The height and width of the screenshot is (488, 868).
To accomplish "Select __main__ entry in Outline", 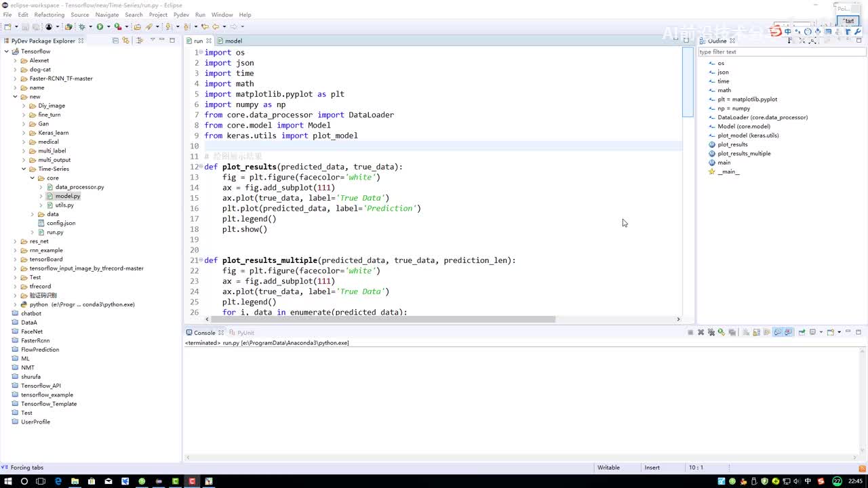I will 728,171.
